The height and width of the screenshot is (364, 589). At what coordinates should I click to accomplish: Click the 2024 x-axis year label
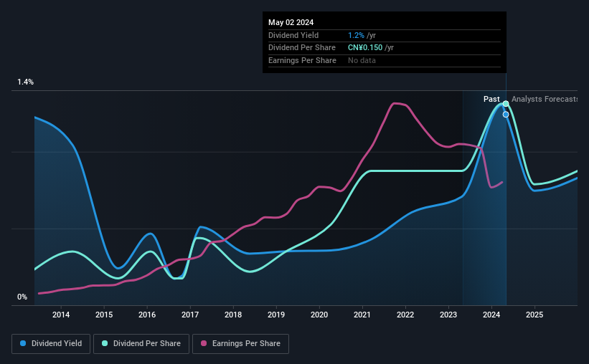[491, 315]
